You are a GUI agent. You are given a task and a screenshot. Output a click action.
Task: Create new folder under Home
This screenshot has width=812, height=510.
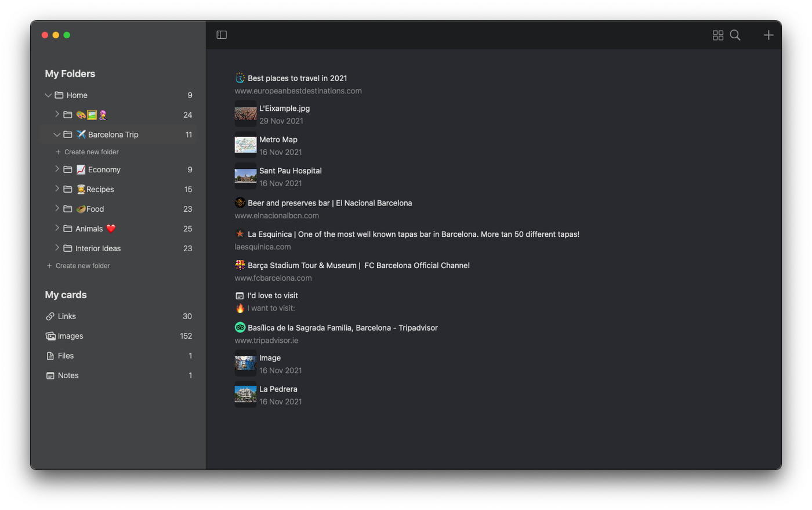82,266
